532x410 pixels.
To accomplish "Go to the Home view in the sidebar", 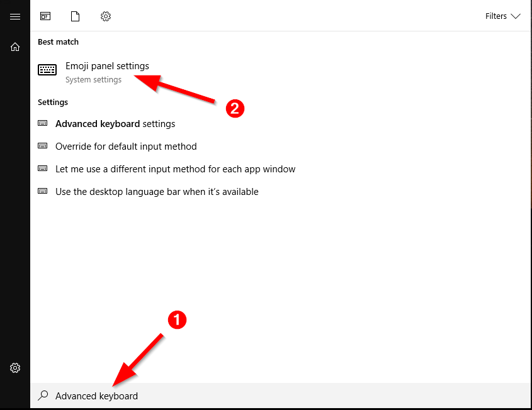I will point(15,47).
